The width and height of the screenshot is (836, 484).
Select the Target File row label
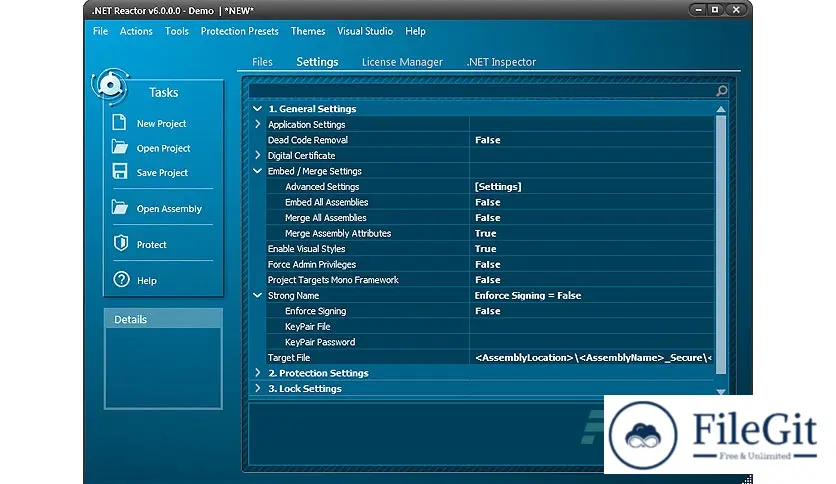click(288, 358)
